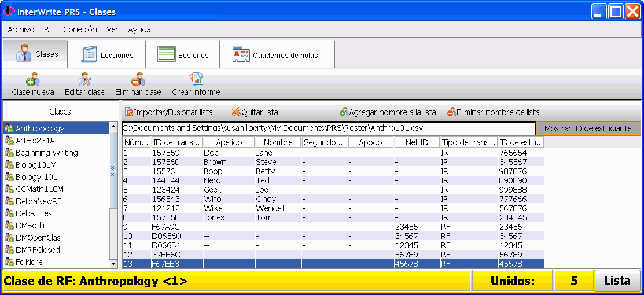Open the Ayuda menu

139,30
